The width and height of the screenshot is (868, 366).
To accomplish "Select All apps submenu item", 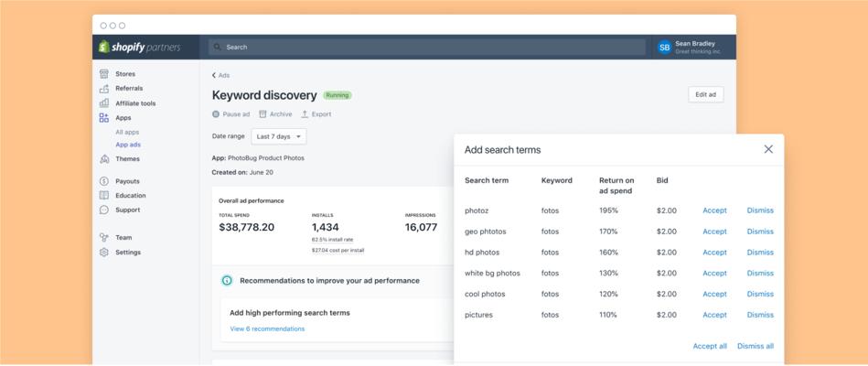I will (x=127, y=133).
